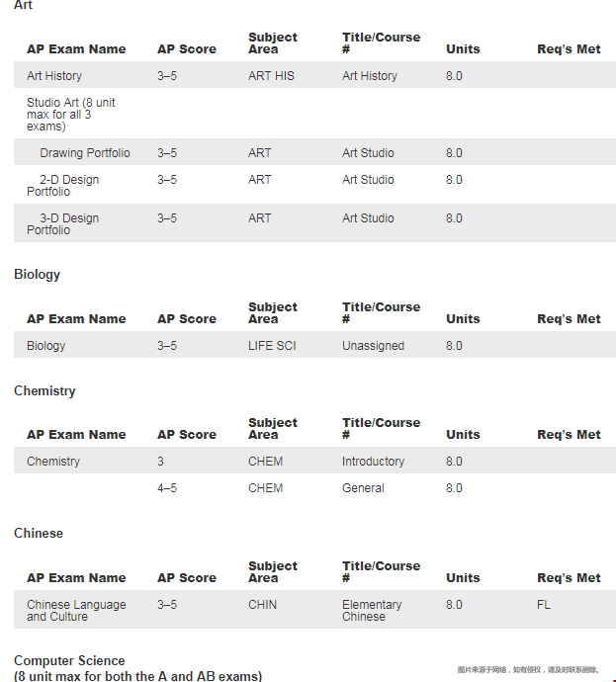
Task: Select the Elementary Chinese course title
Action: click(372, 611)
